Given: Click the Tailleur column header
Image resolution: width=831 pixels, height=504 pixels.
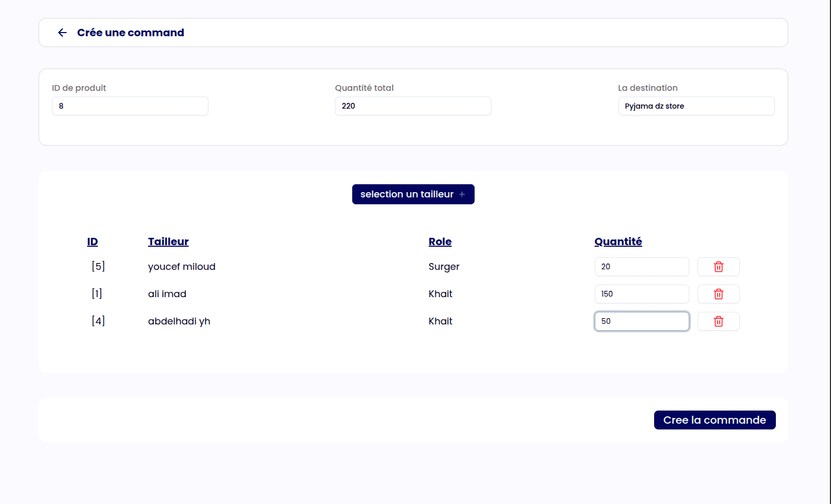Looking at the screenshot, I should coord(168,241).
